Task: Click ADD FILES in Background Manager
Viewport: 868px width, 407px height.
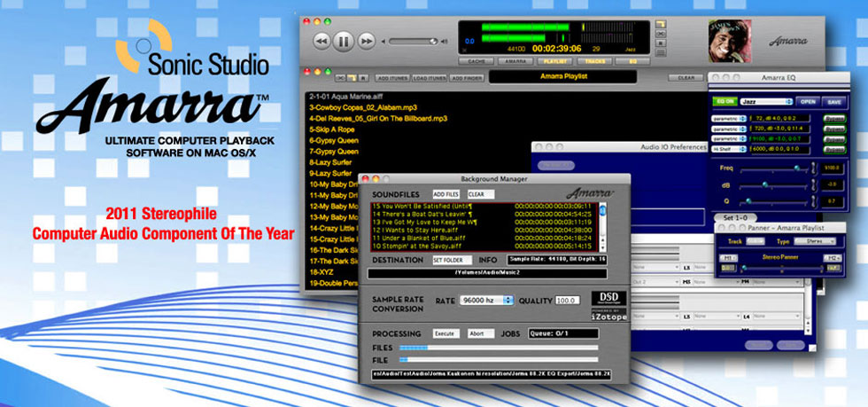Action: click(x=446, y=194)
